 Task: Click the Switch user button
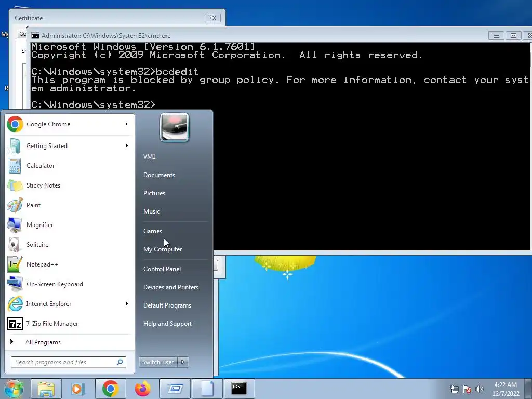[158, 362]
